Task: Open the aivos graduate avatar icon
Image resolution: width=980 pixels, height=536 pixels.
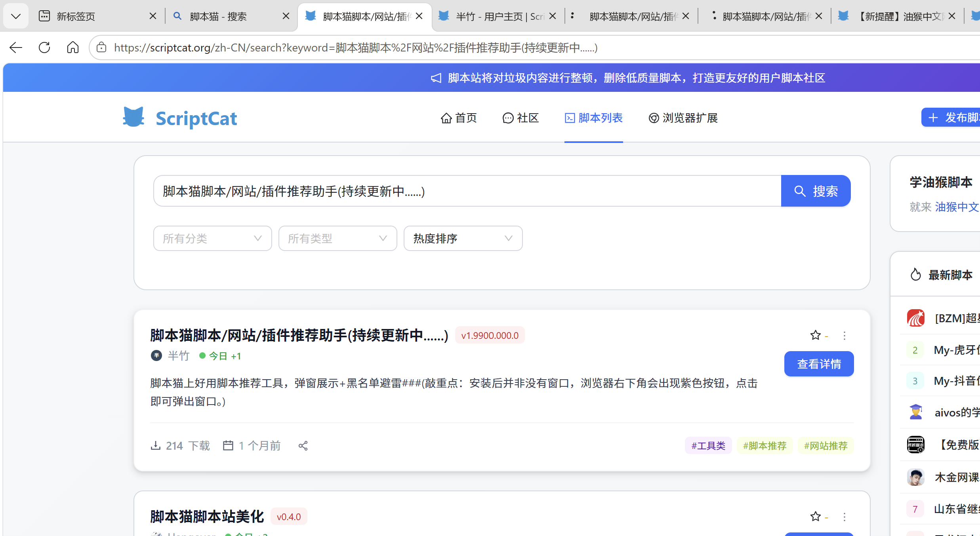Action: (x=916, y=412)
